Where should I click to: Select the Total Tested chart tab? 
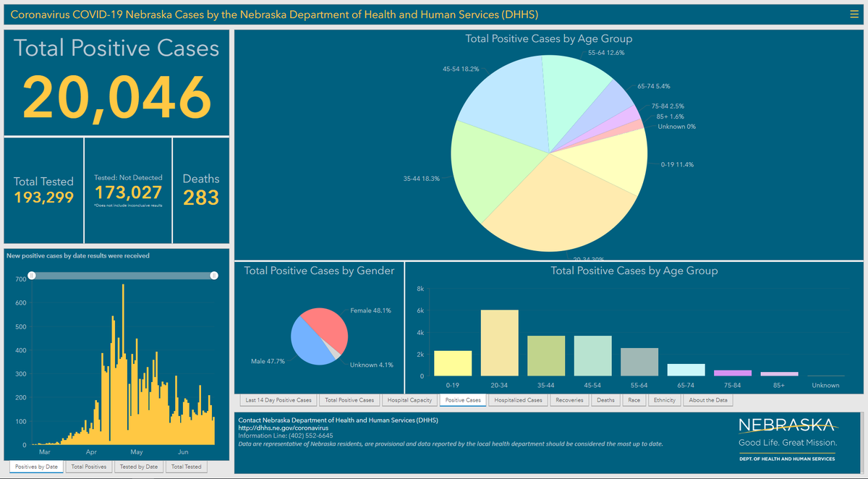186,467
